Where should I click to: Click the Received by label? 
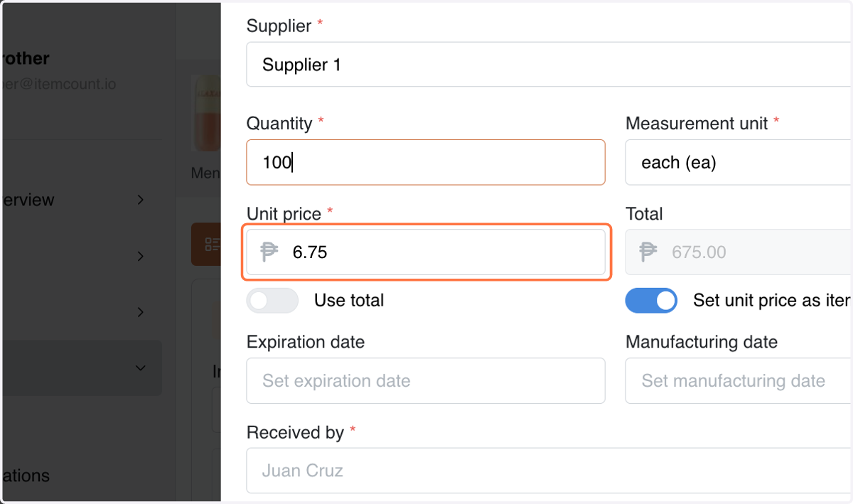tap(295, 432)
